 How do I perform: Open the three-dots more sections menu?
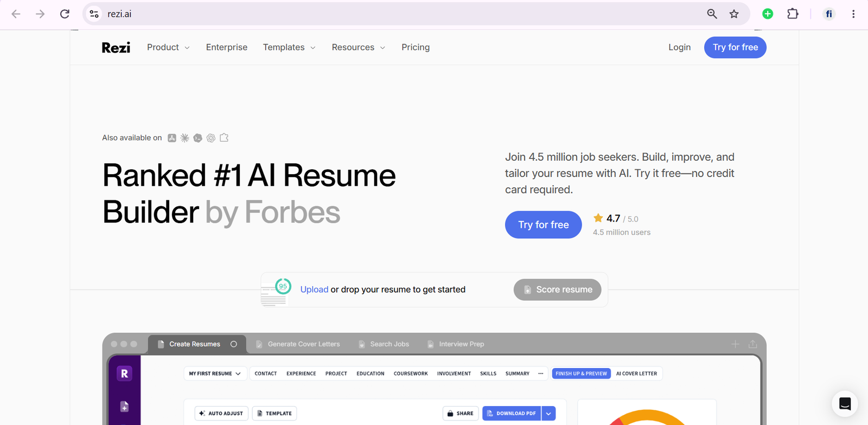540,373
